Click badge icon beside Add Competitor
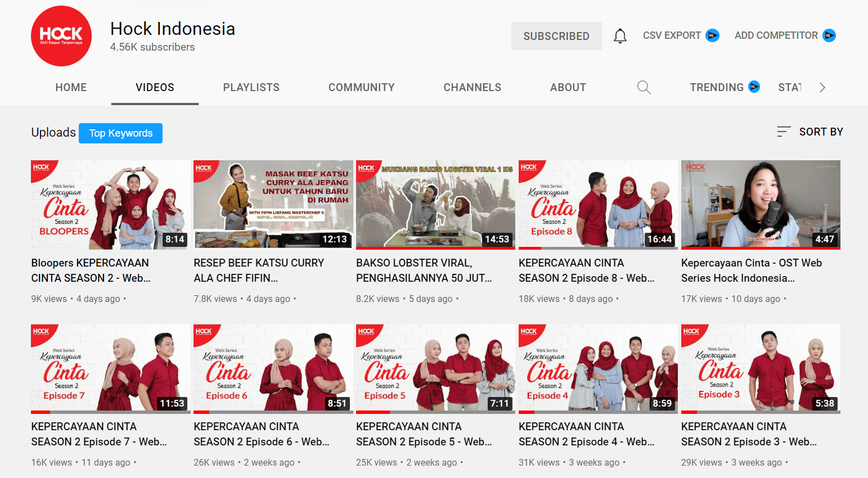 [829, 35]
